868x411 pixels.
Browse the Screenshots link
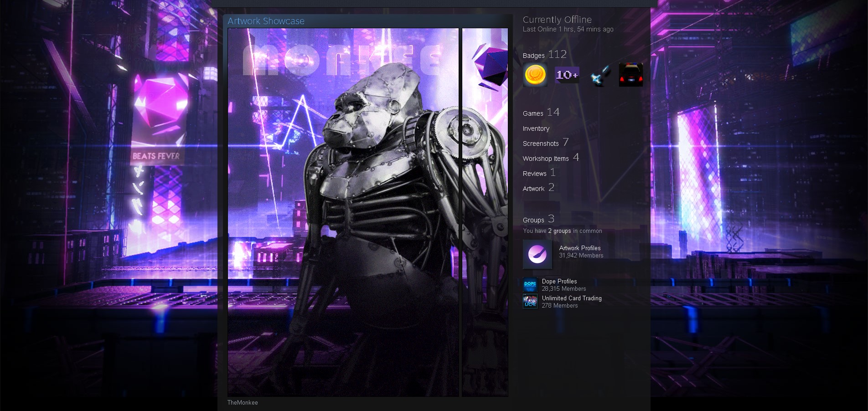click(x=546, y=143)
